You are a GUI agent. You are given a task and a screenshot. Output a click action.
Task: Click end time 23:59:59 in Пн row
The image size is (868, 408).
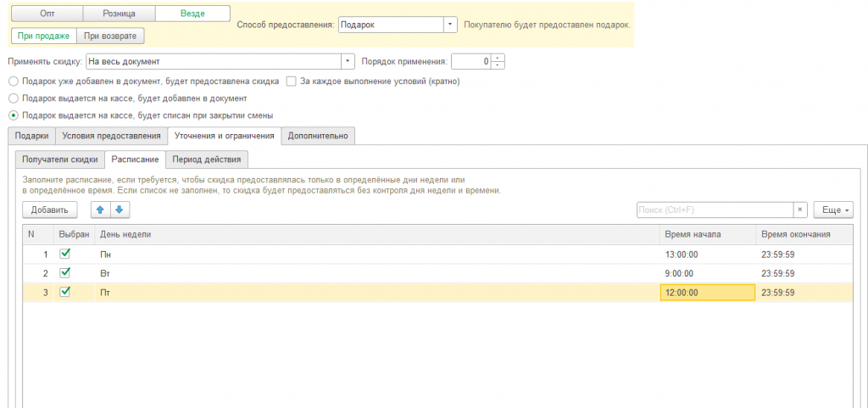pos(804,254)
